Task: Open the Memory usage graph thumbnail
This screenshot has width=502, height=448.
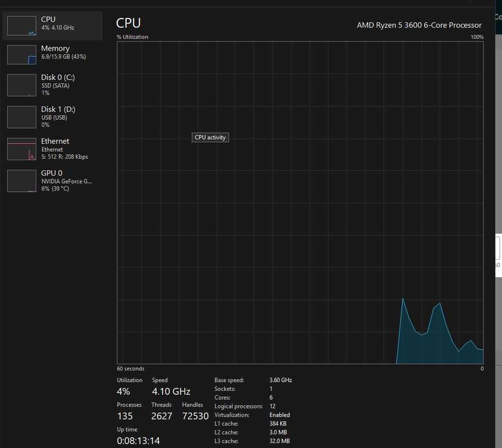Action: tap(22, 55)
